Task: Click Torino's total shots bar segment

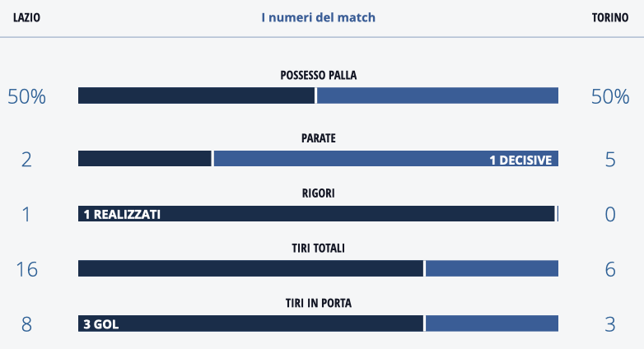Action: coord(492,268)
